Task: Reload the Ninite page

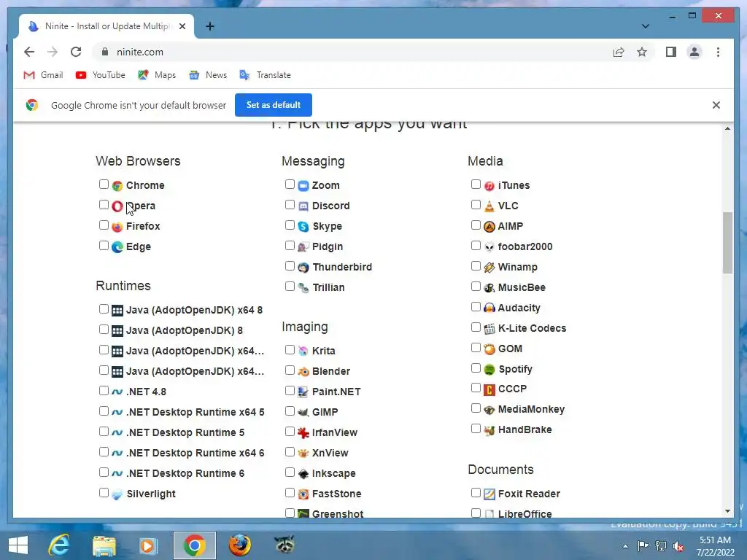Action: (x=76, y=52)
